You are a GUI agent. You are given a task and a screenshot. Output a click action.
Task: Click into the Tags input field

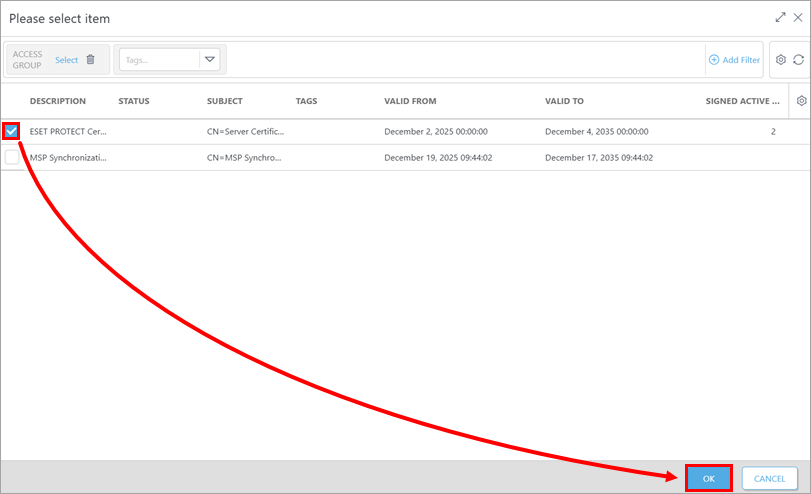pyautogui.click(x=158, y=60)
